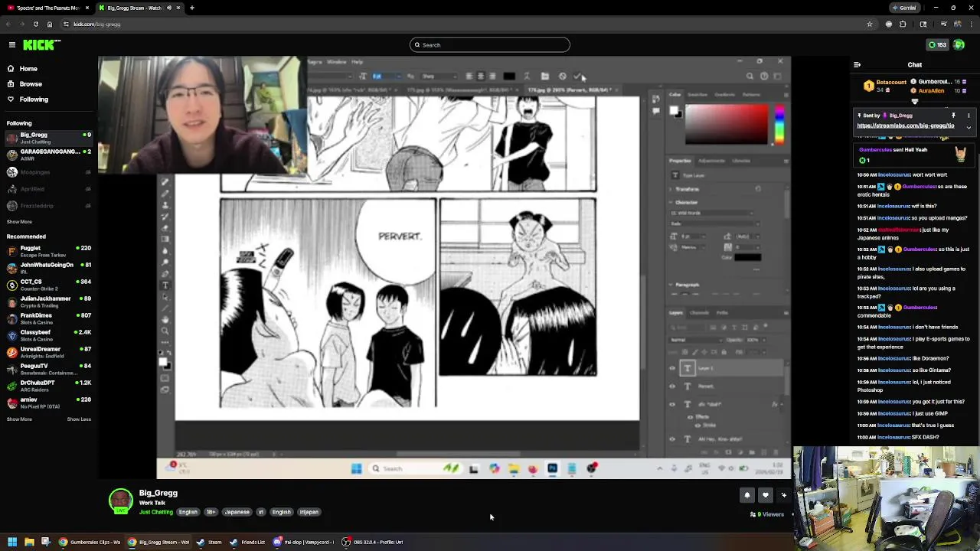This screenshot has width=980, height=551.
Task: Open the Kick hamburger menu
Action: (x=12, y=45)
